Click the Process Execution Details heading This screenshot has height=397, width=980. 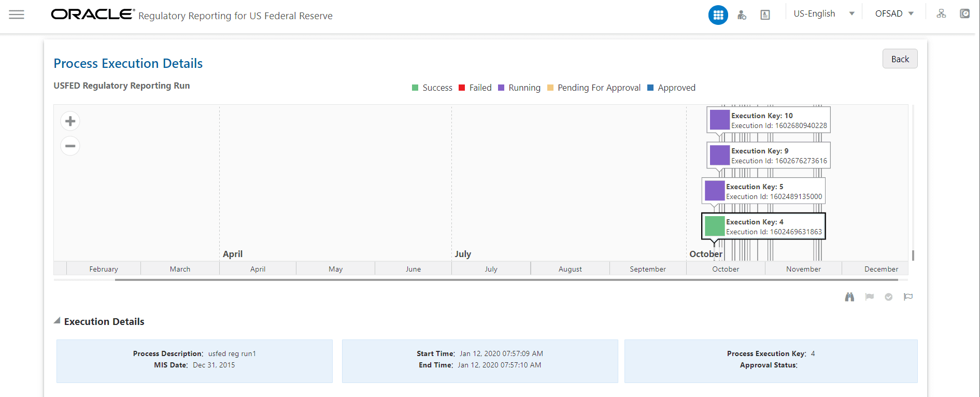(128, 63)
